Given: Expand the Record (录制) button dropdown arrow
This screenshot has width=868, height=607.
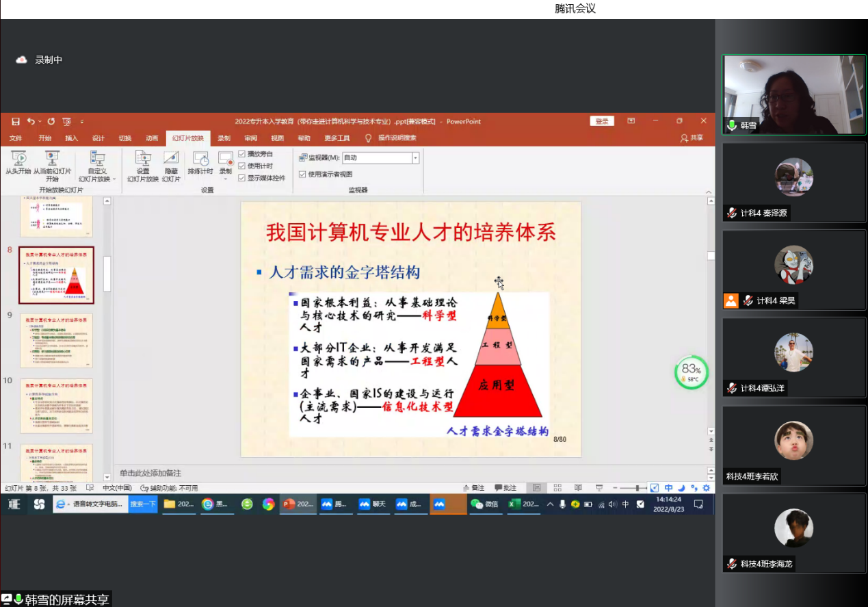Looking at the screenshot, I should 225,179.
